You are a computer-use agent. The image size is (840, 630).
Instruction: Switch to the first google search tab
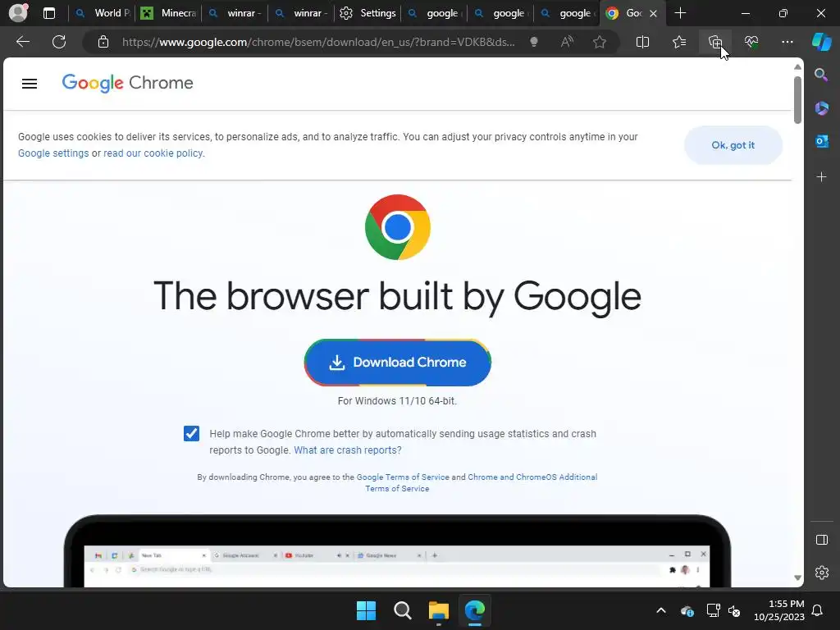[434, 13]
